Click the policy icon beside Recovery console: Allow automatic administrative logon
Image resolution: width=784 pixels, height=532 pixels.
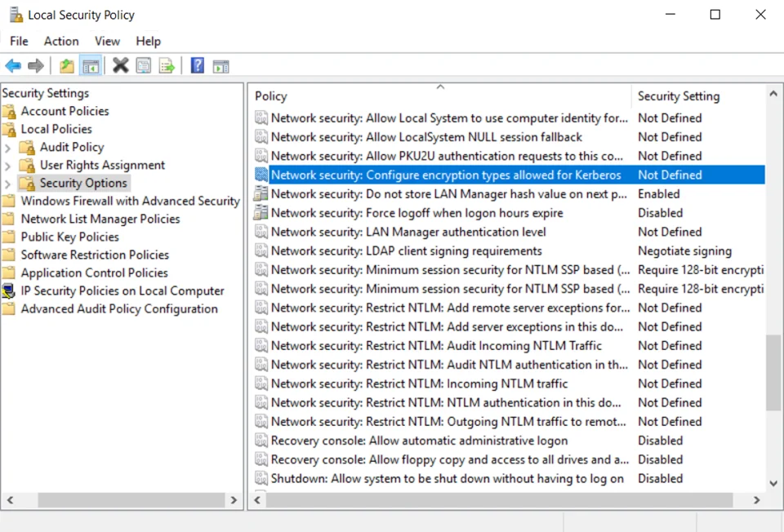pos(261,441)
